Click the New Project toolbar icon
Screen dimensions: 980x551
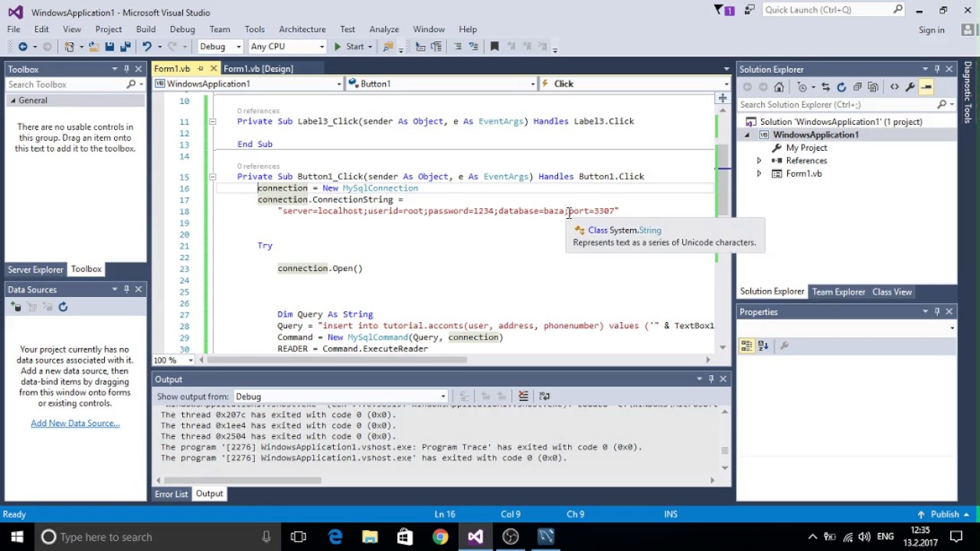click(x=70, y=47)
